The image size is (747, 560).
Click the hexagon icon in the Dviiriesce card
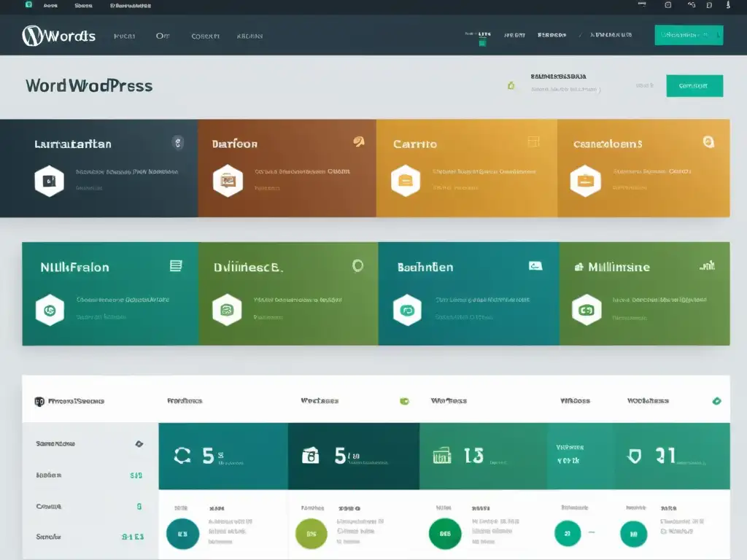coord(227,310)
